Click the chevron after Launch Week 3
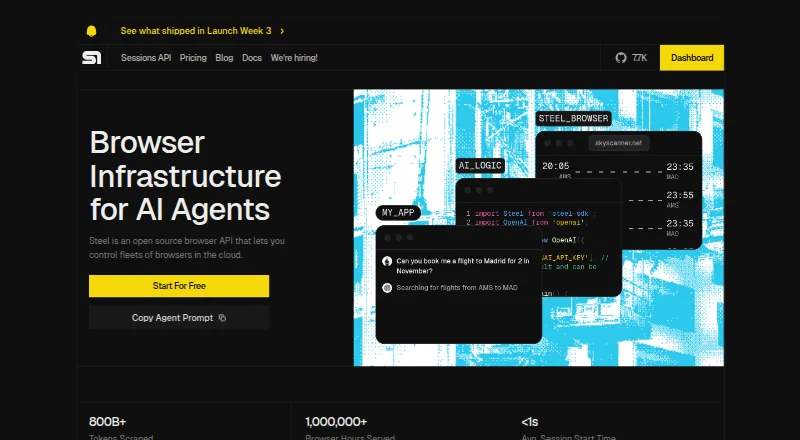The height and width of the screenshot is (440, 800). (282, 31)
